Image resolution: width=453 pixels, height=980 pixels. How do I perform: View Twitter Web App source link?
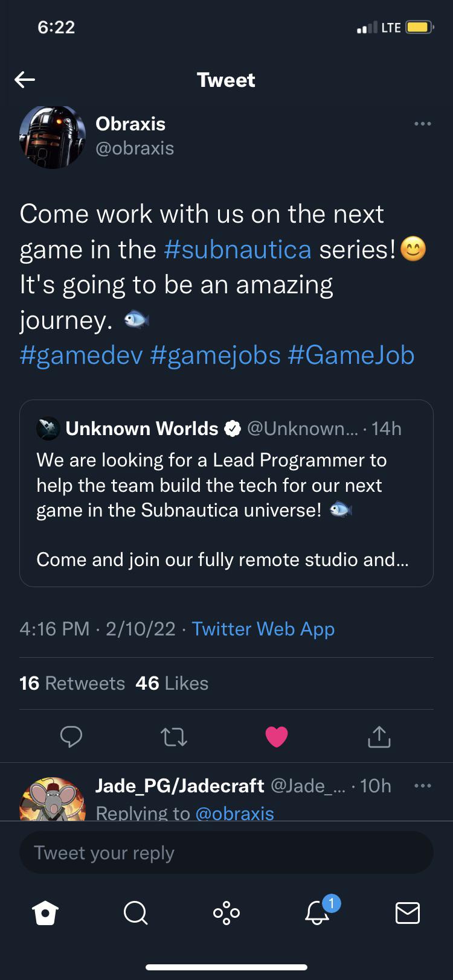click(263, 629)
